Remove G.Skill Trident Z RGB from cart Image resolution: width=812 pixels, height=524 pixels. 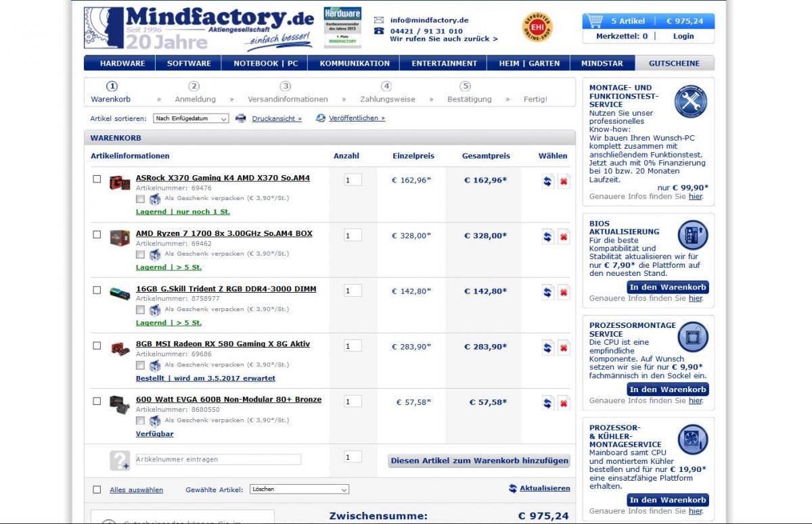(x=564, y=291)
